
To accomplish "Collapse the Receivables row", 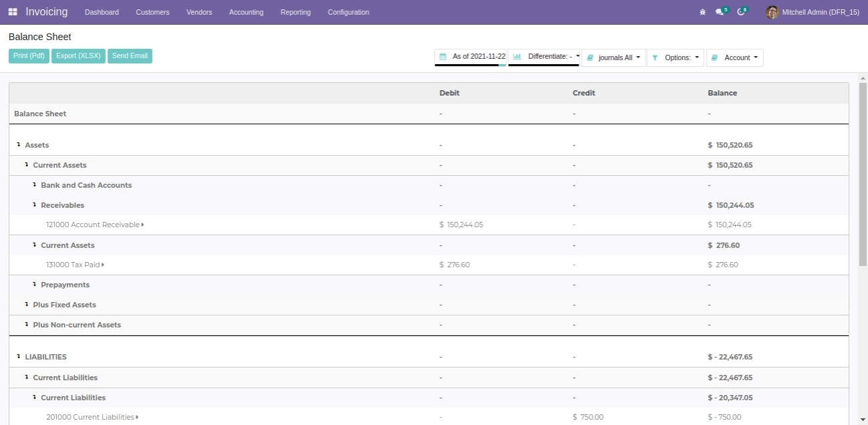I will 35,205.
